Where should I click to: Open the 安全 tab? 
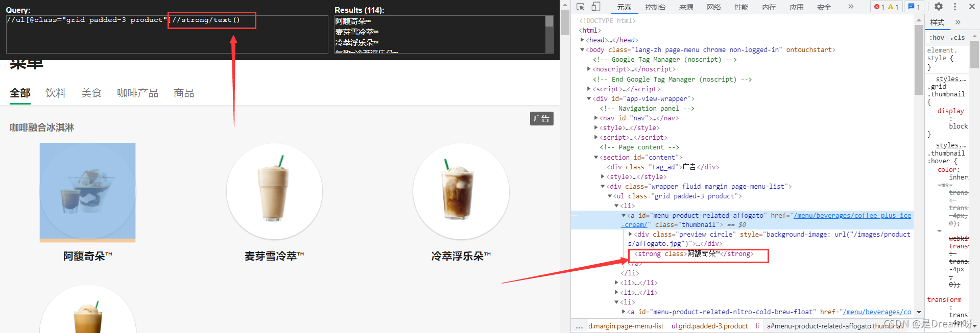point(824,7)
